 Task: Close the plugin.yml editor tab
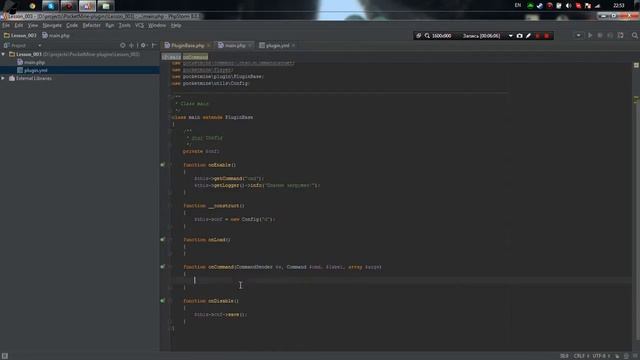click(293, 45)
